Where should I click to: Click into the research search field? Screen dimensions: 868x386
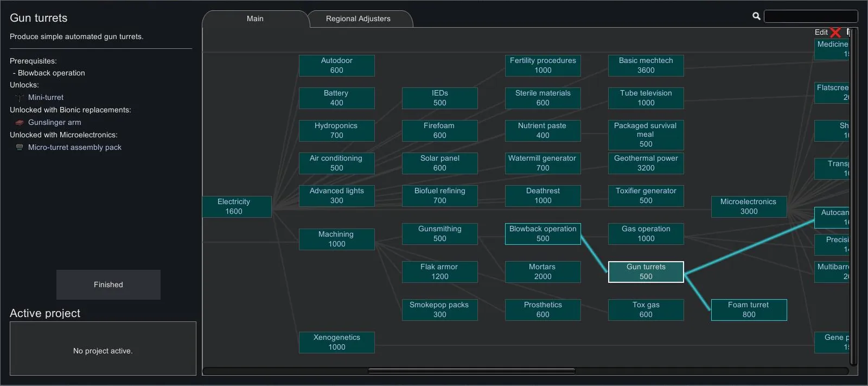click(810, 16)
